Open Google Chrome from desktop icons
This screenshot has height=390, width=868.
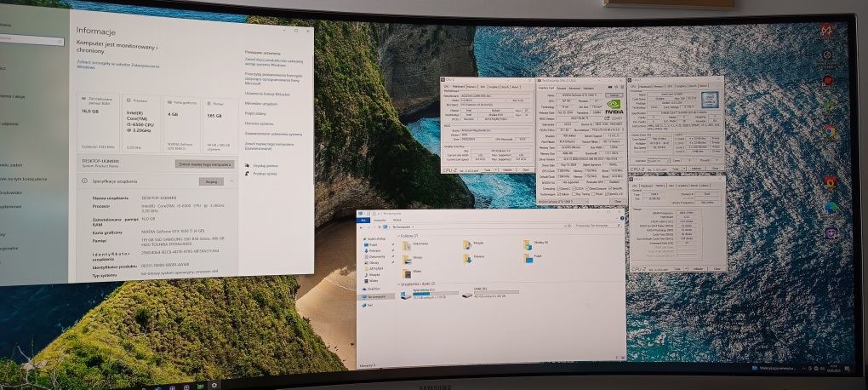point(829,131)
